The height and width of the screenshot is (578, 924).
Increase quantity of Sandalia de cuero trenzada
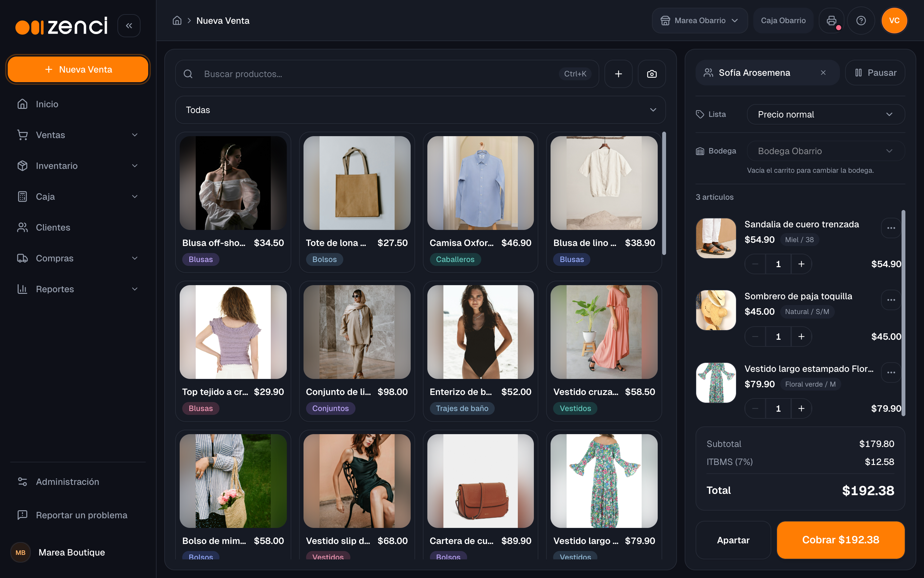tap(801, 264)
